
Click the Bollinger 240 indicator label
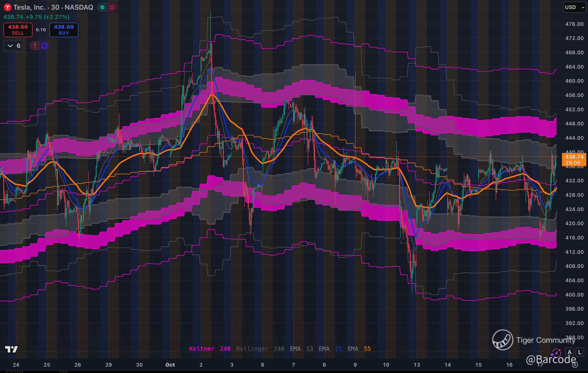pos(260,349)
